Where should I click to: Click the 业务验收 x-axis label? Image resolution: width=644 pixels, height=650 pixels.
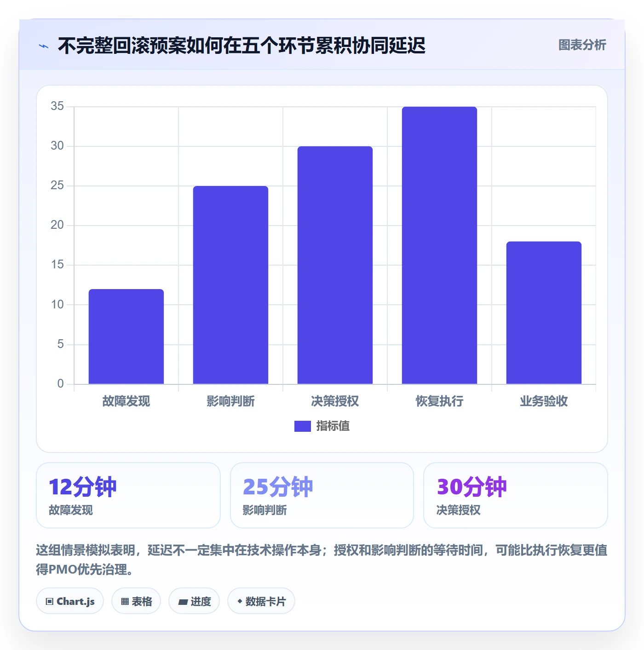pos(544,401)
